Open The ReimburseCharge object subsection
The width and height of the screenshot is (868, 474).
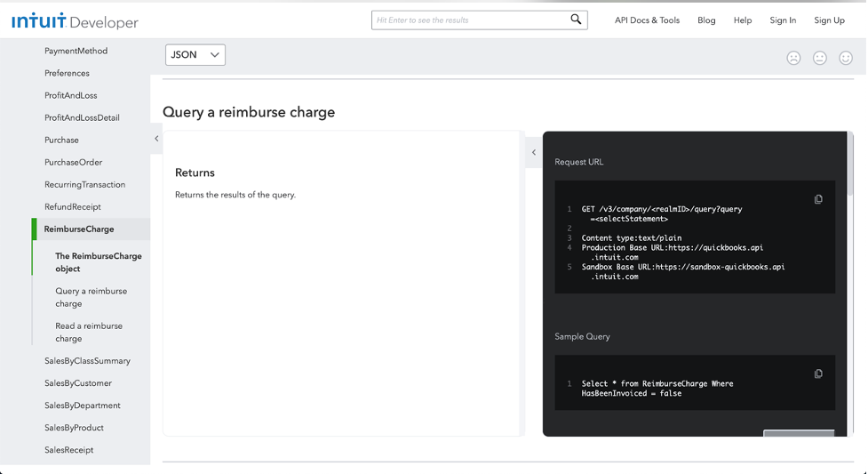[98, 262]
